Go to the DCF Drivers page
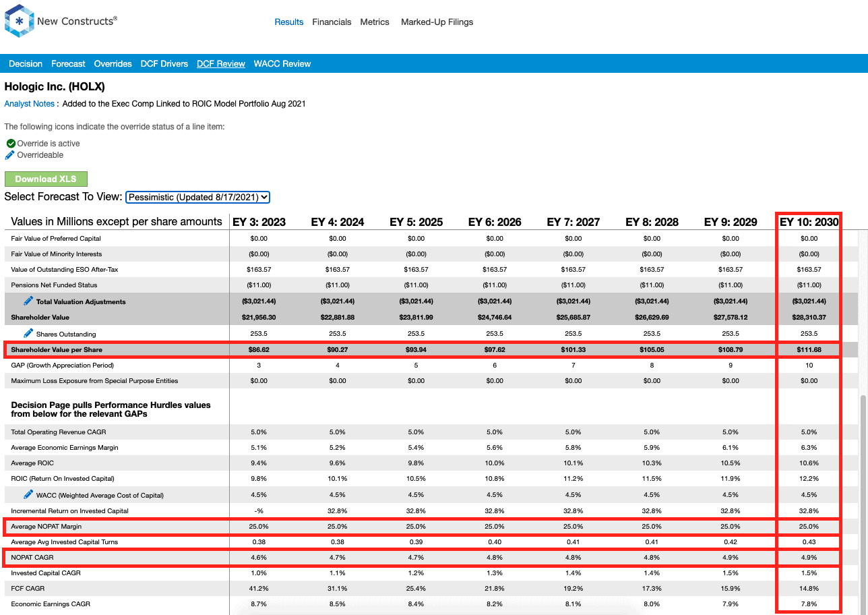Image resolution: width=868 pixels, height=615 pixels. [164, 64]
